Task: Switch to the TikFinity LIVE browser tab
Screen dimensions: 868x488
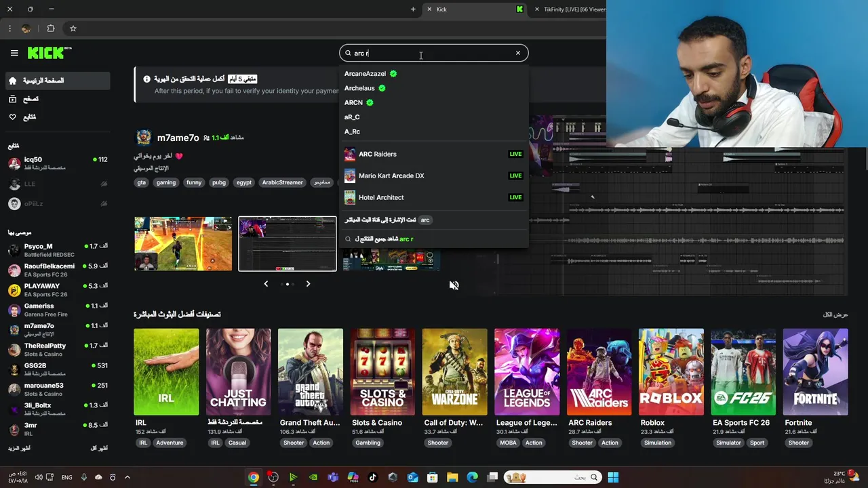Action: click(568, 9)
